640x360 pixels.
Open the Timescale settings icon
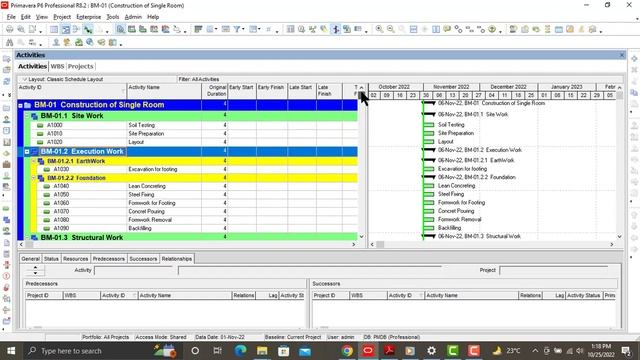[226, 29]
